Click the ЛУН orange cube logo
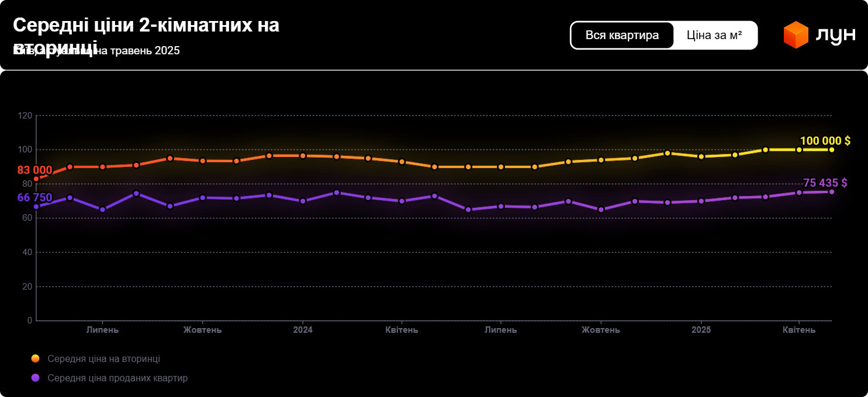 [796, 35]
